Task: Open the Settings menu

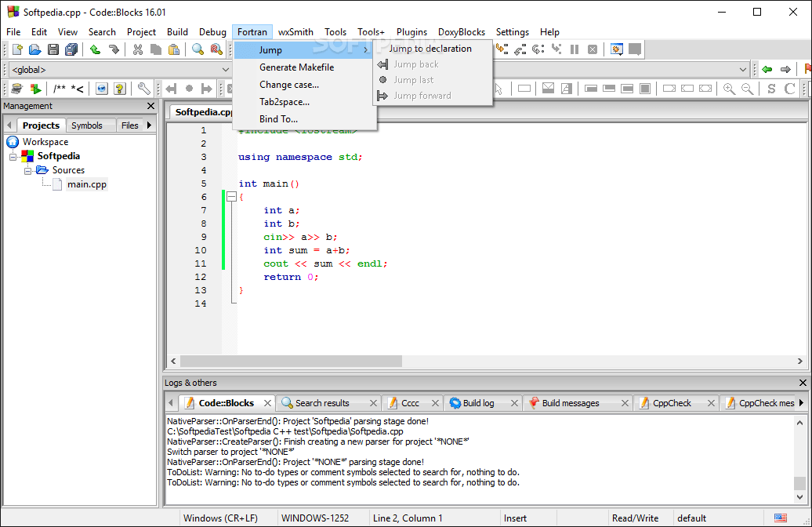Action: (x=512, y=32)
